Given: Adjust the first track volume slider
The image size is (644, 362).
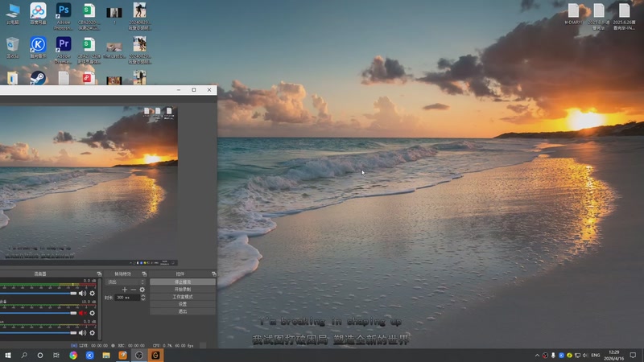Looking at the screenshot, I should (x=73, y=294).
